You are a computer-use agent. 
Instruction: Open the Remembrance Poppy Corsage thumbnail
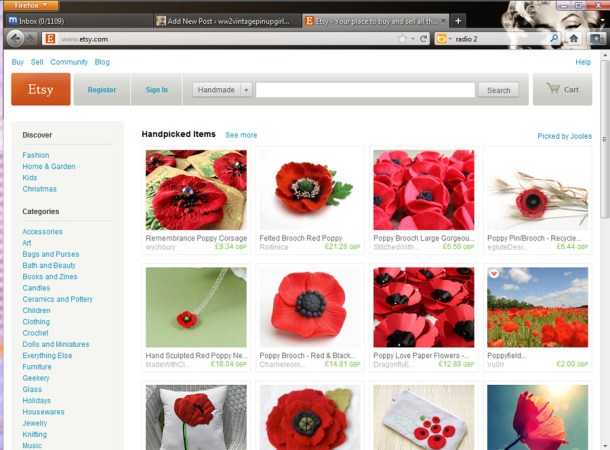coord(196,190)
